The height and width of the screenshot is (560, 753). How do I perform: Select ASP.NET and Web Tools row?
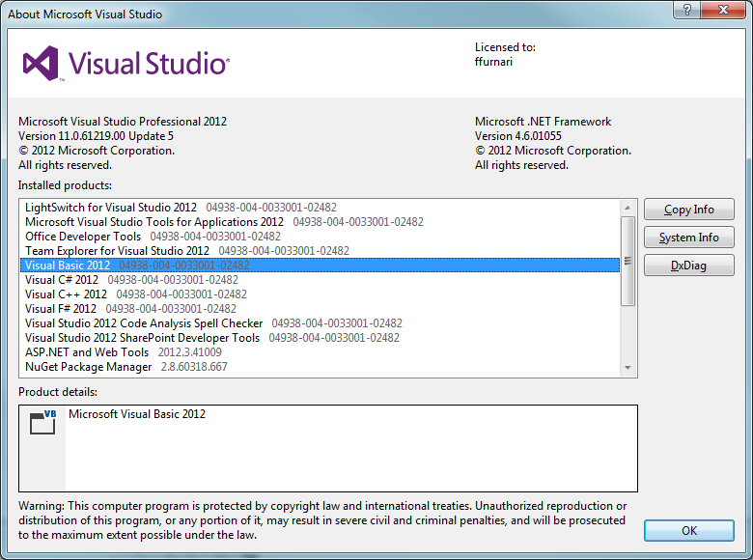pos(320,352)
